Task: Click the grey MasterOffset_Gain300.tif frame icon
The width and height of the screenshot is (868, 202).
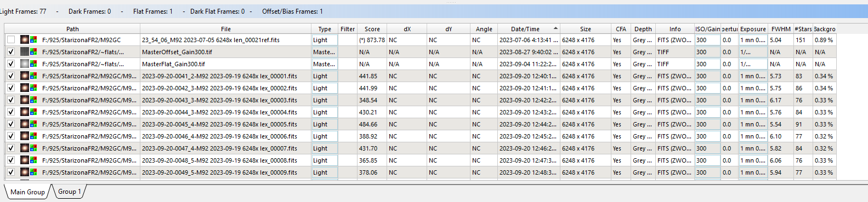Action: point(25,52)
